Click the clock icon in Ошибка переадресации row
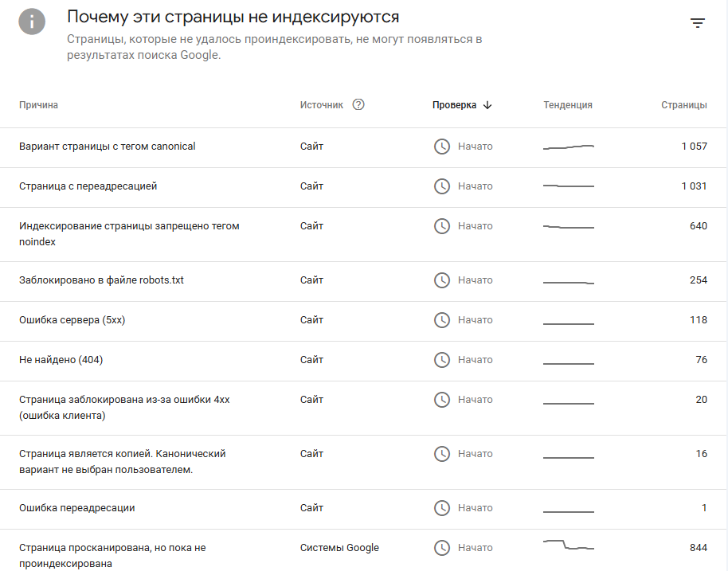Viewport: 728px width, 571px height. tap(442, 508)
